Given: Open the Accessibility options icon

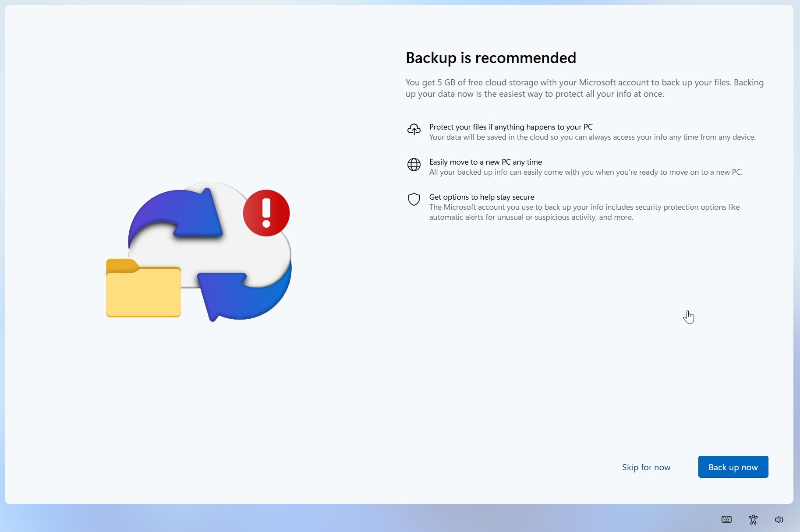Looking at the screenshot, I should point(753,519).
